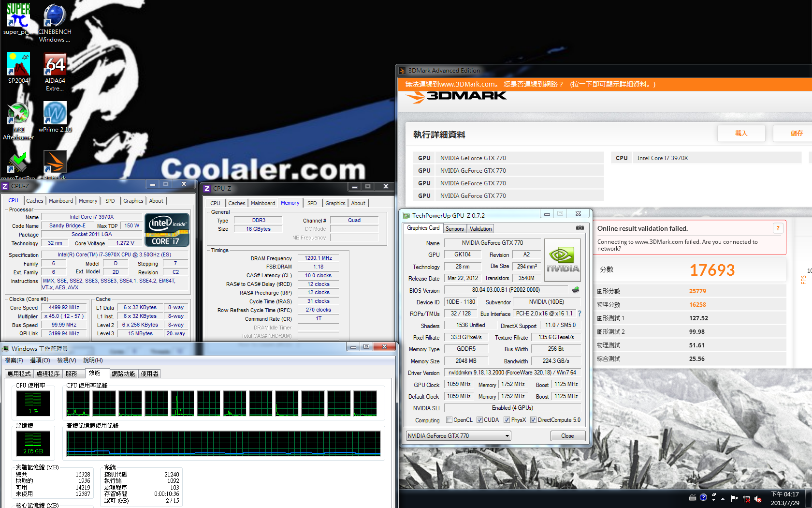The width and height of the screenshot is (812, 508).
Task: Click GPU-Z screenshot camera icon
Action: (580, 228)
